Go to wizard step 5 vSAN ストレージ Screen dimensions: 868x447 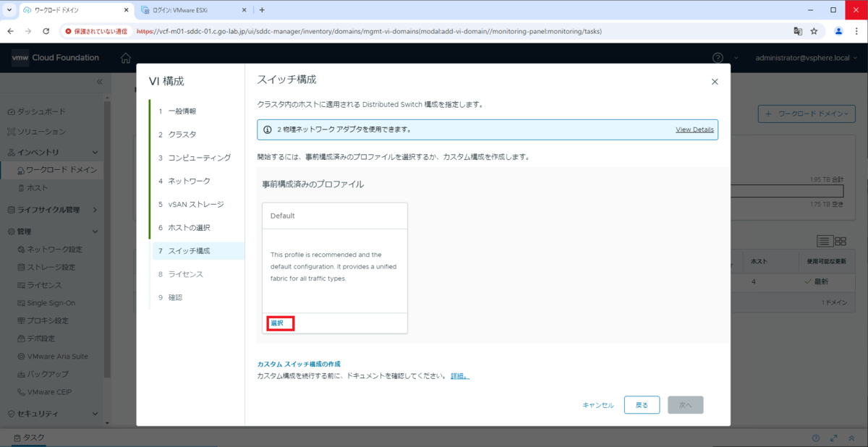[197, 204]
